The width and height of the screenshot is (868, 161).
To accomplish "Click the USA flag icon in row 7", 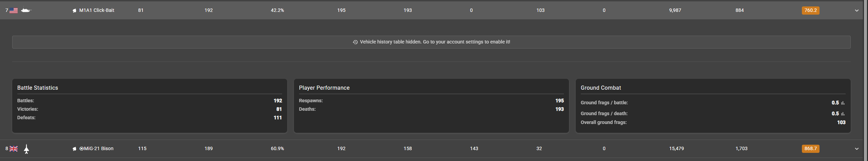I will pyautogui.click(x=14, y=11).
